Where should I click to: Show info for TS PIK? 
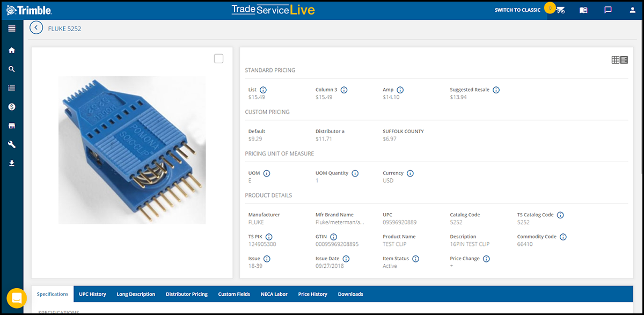[x=269, y=237]
